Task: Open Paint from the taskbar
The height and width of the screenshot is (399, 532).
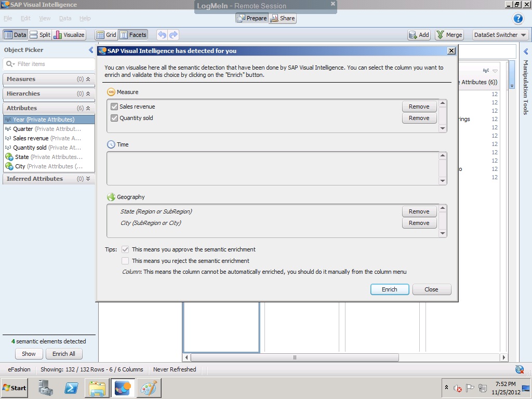Action: [x=149, y=388]
